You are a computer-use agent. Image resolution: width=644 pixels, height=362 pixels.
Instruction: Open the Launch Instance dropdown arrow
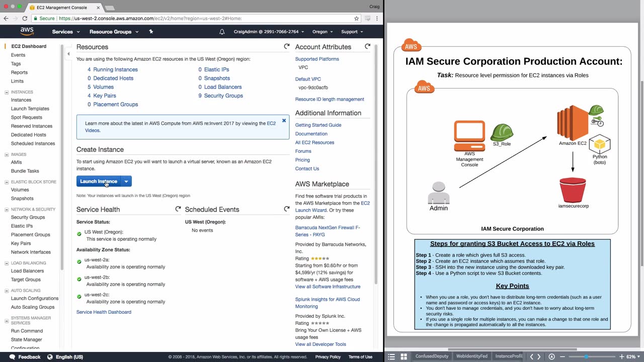[x=126, y=182]
